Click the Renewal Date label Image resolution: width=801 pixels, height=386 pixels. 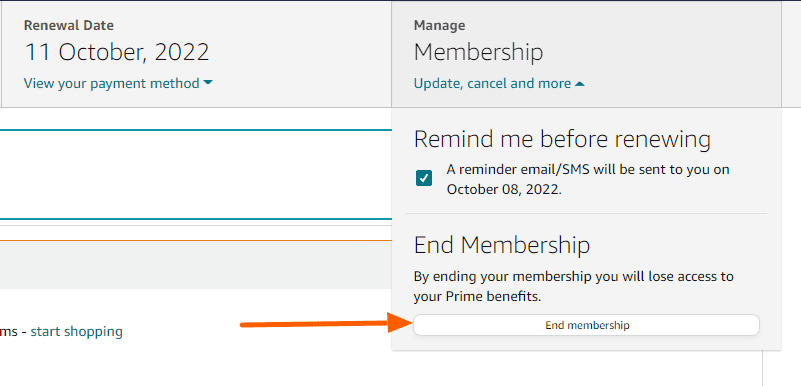69,25
